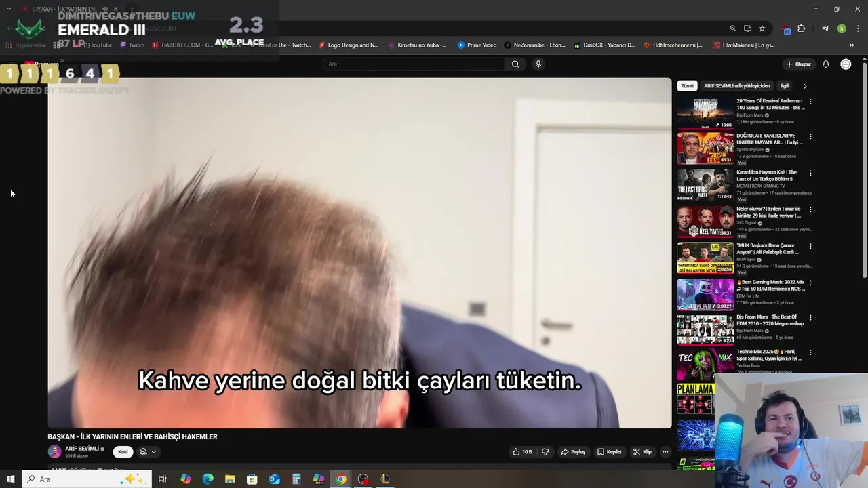Screen dimensions: 868x488
Task: Open 'Djs From Mars - The Best Of EDM' thumbnail
Action: pyautogui.click(x=705, y=330)
